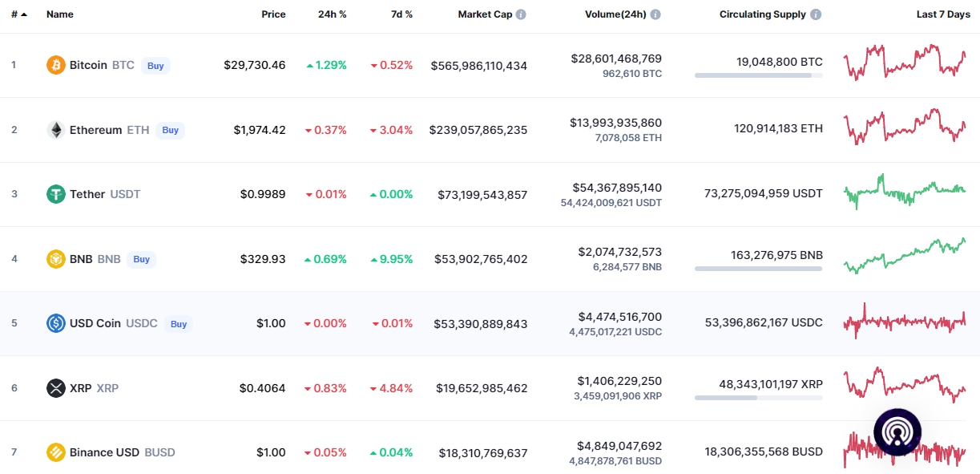Click Tether supply 73,275,094,959 USDT

point(764,193)
